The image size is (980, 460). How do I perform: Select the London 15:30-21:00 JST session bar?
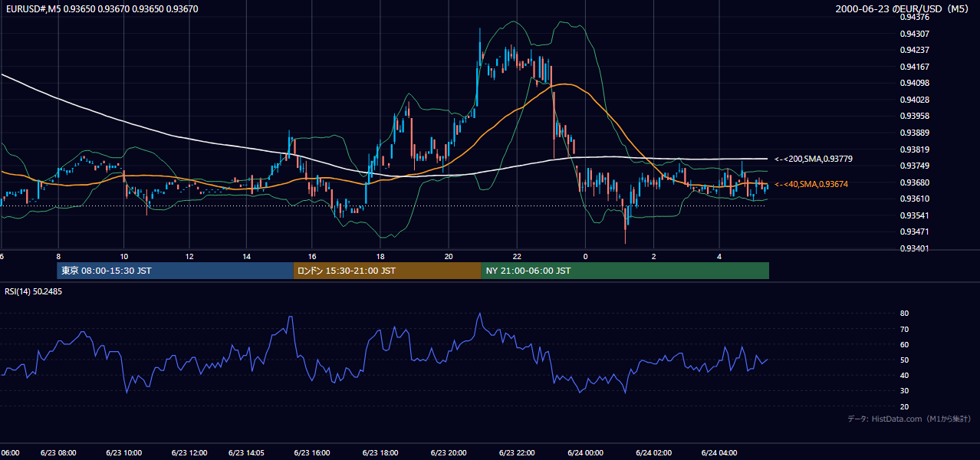coord(387,271)
